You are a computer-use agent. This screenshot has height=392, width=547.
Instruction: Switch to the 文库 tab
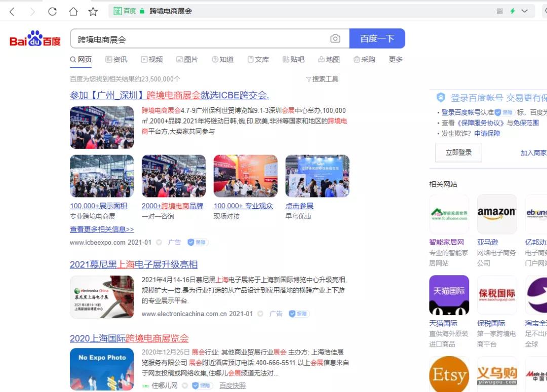(258, 60)
